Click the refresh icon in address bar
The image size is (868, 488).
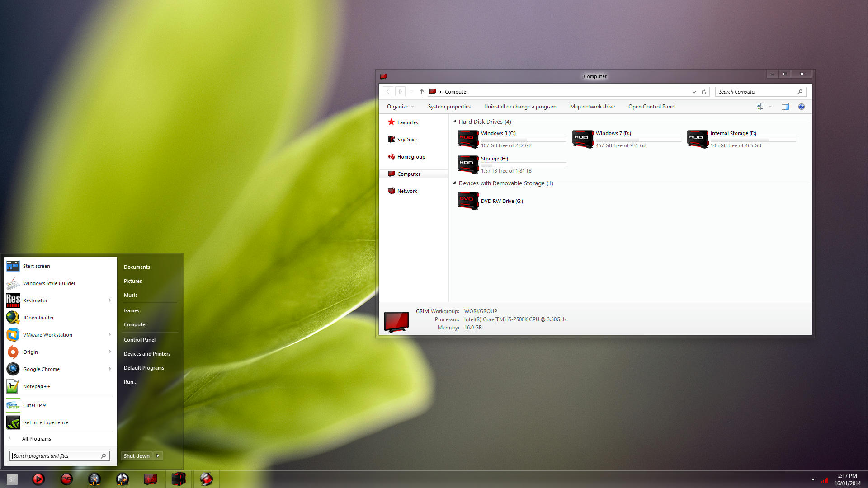tap(704, 92)
